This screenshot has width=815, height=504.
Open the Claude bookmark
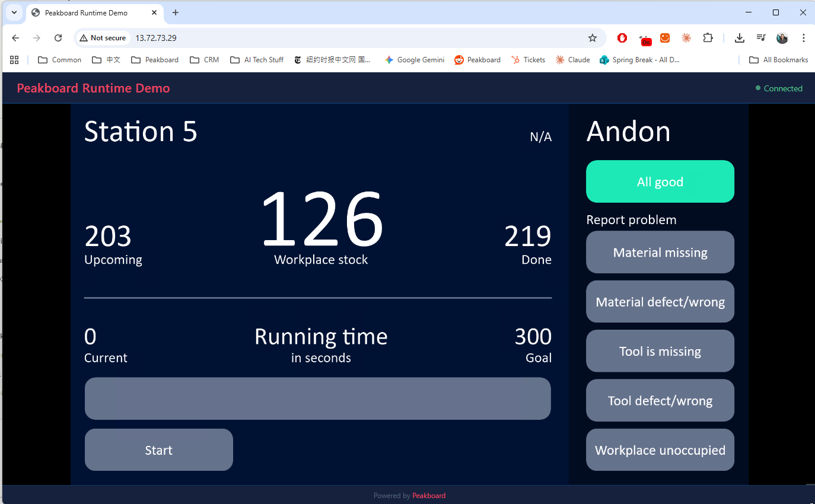572,59
